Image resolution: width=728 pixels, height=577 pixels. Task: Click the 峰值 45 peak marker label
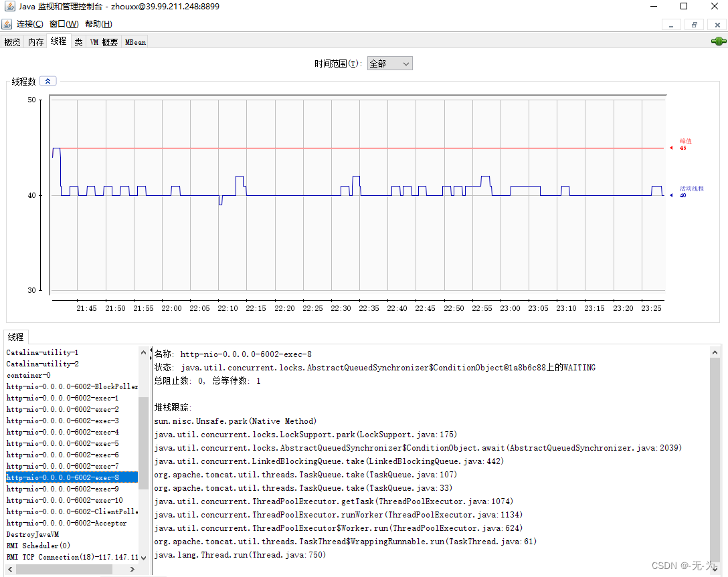click(x=684, y=144)
